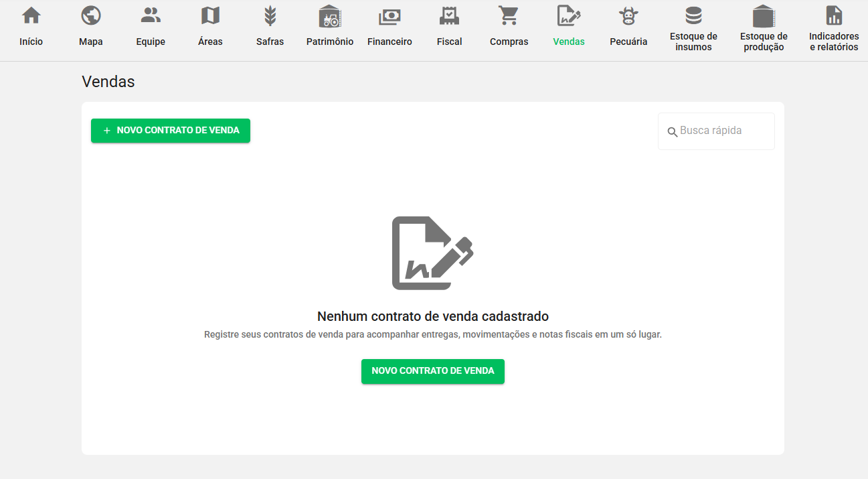Screen dimensions: 868x479
Task: Select the Vendas contract icon in navigation
Action: click(x=569, y=15)
